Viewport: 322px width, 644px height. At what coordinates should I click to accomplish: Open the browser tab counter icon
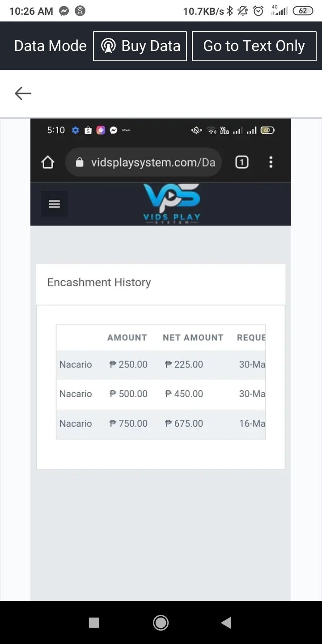click(x=241, y=162)
